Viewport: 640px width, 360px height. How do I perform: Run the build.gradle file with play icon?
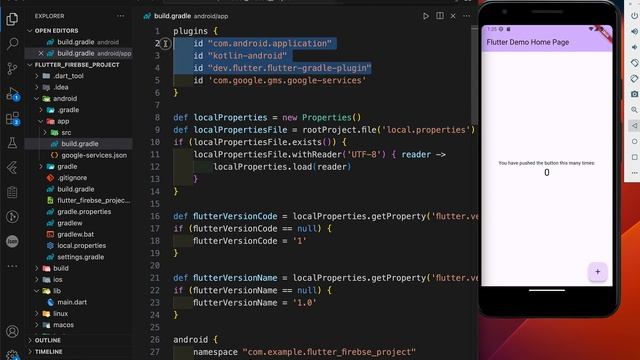point(426,16)
